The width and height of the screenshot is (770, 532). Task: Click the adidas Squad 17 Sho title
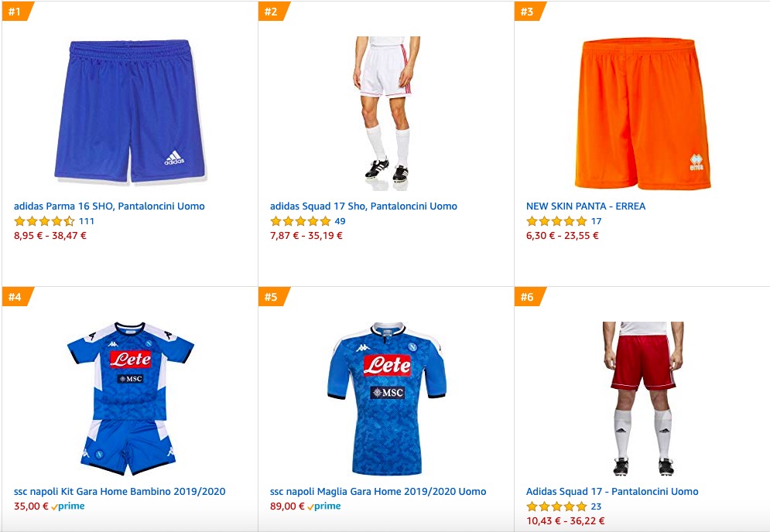[363, 206]
